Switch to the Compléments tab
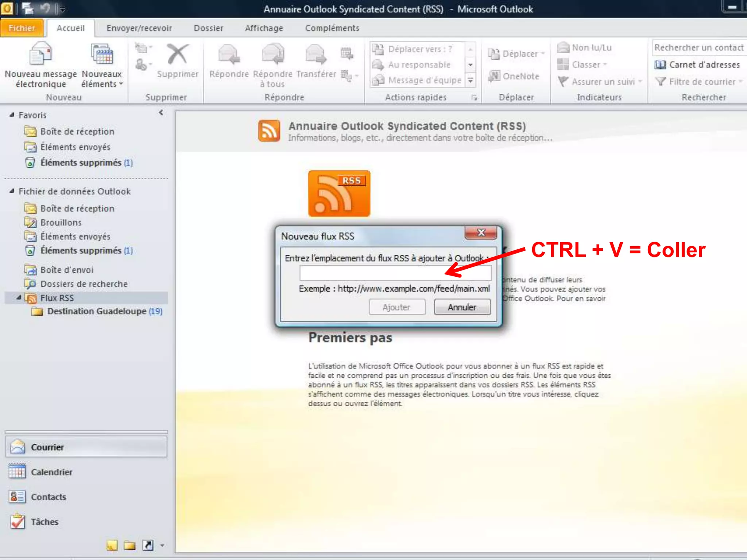The width and height of the screenshot is (747, 560). click(332, 28)
